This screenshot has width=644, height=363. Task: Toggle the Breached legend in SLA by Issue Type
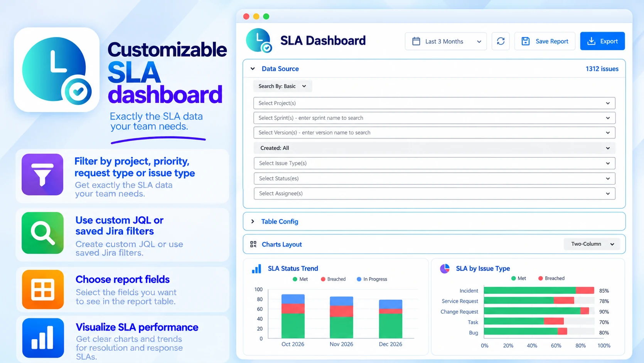[551, 278]
